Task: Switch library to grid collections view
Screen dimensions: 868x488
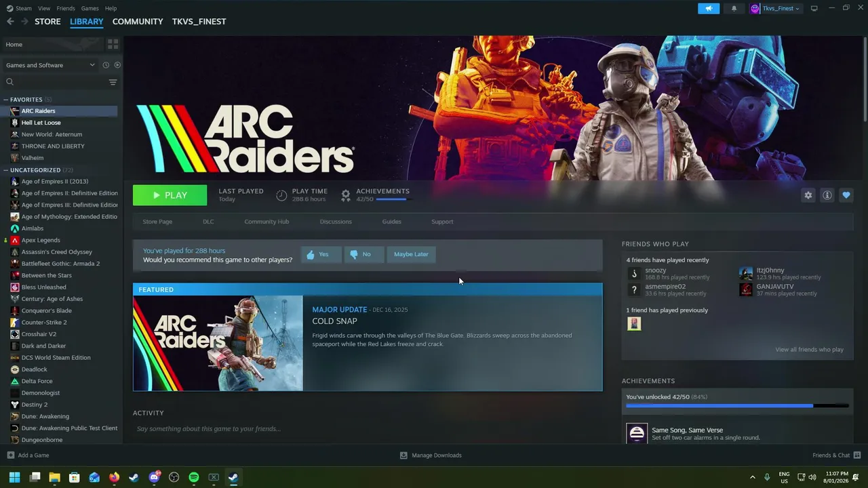Action: point(113,44)
